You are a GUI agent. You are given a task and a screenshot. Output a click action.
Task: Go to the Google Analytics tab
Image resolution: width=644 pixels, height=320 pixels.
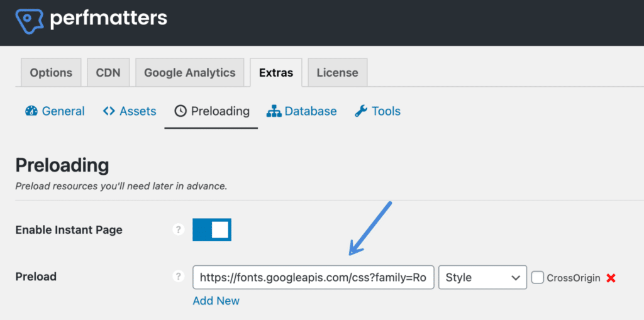point(189,72)
